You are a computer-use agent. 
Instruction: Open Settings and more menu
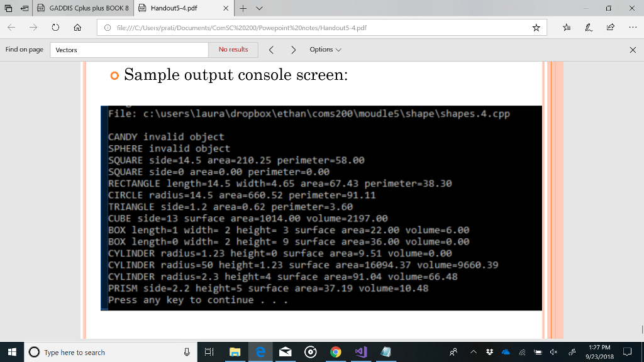pyautogui.click(x=633, y=28)
